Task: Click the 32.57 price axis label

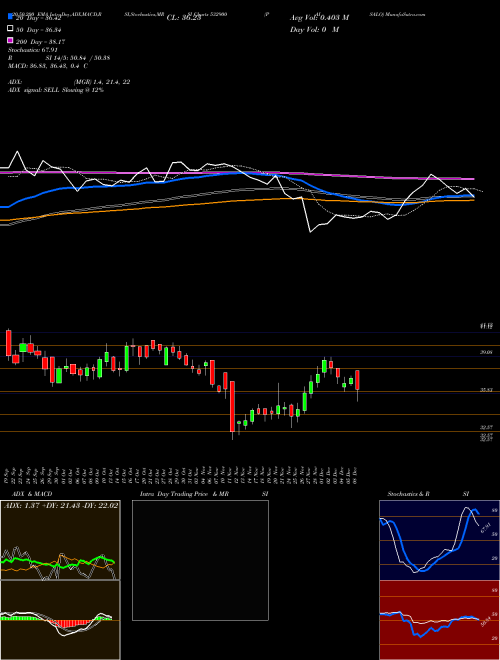Action: pos(487,427)
